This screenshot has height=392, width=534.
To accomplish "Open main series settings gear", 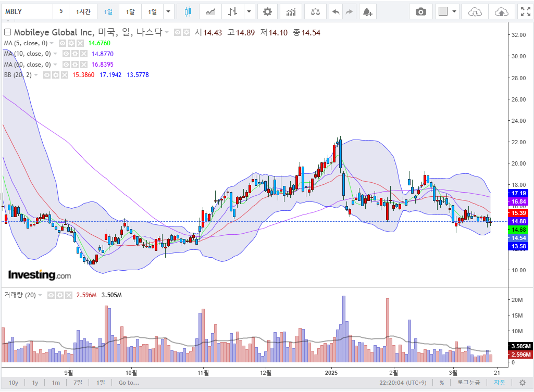I will [x=187, y=33].
